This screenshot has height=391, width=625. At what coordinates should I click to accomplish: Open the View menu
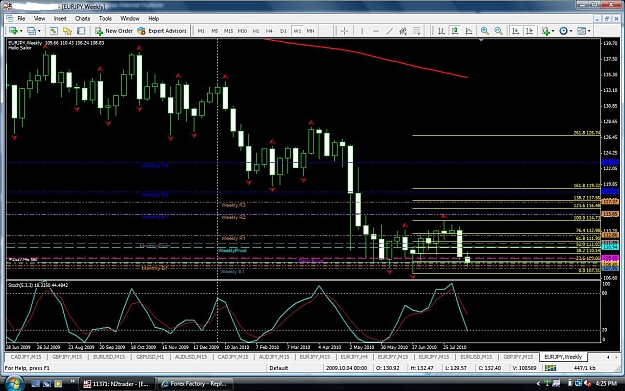(39, 18)
